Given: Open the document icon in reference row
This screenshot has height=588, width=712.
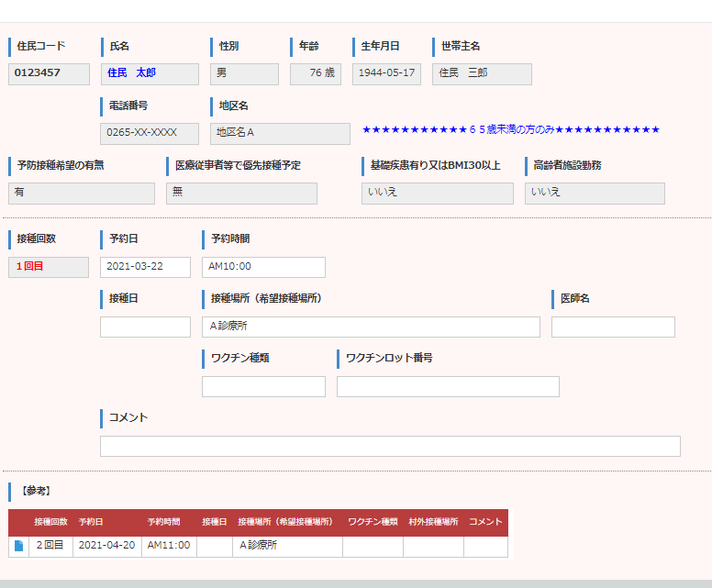Looking at the screenshot, I should [18, 546].
